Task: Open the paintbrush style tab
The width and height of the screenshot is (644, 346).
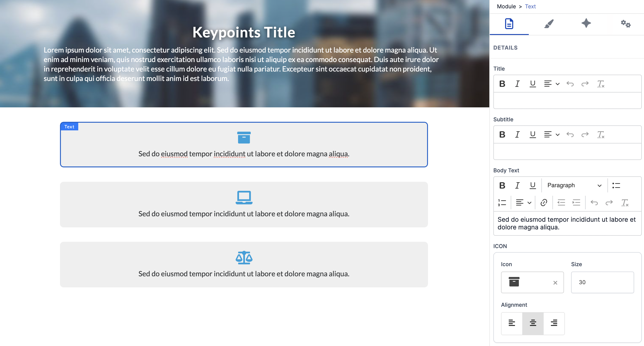Action: (x=549, y=24)
